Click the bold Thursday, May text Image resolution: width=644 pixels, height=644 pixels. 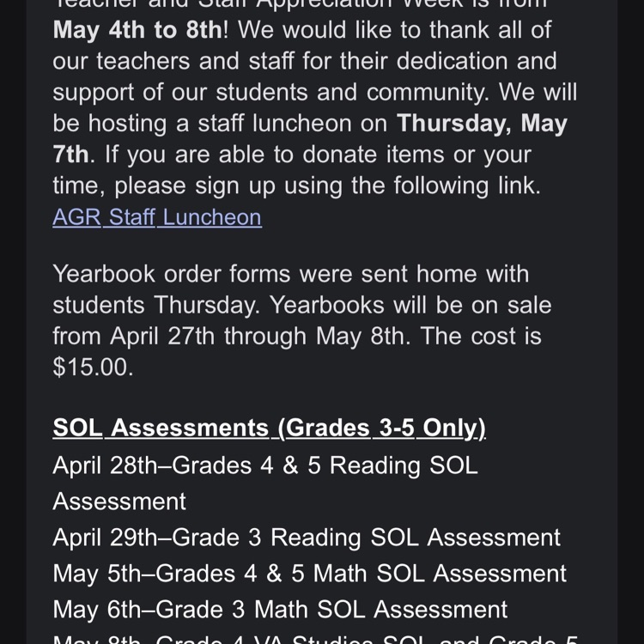pyautogui.click(x=482, y=124)
